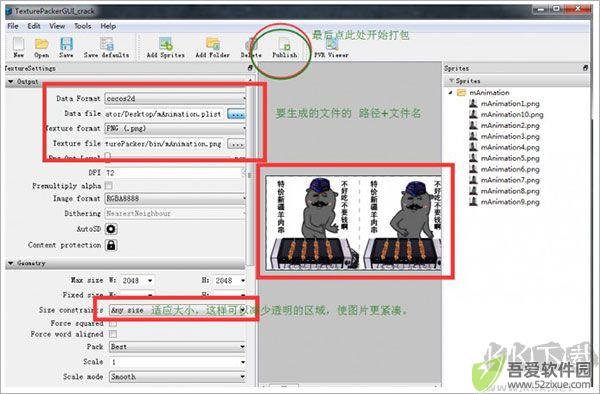
Task: Click the Delete toolbar icon
Action: (251, 44)
